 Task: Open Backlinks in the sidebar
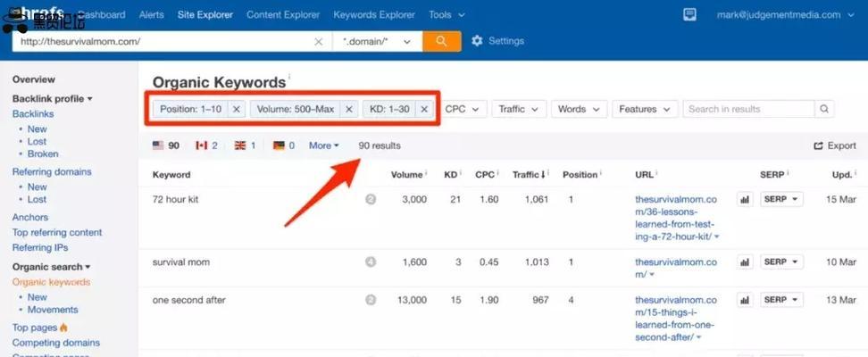point(33,114)
